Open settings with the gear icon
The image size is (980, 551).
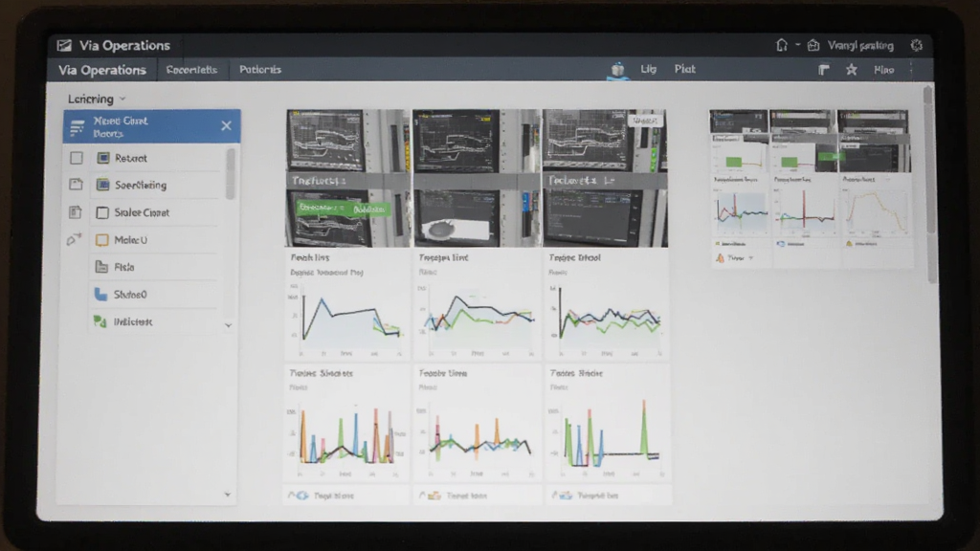916,45
